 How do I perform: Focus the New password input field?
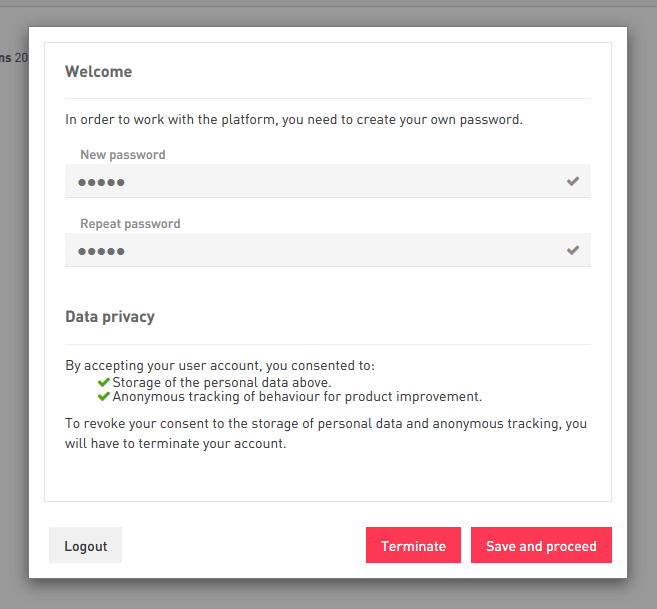(328, 181)
